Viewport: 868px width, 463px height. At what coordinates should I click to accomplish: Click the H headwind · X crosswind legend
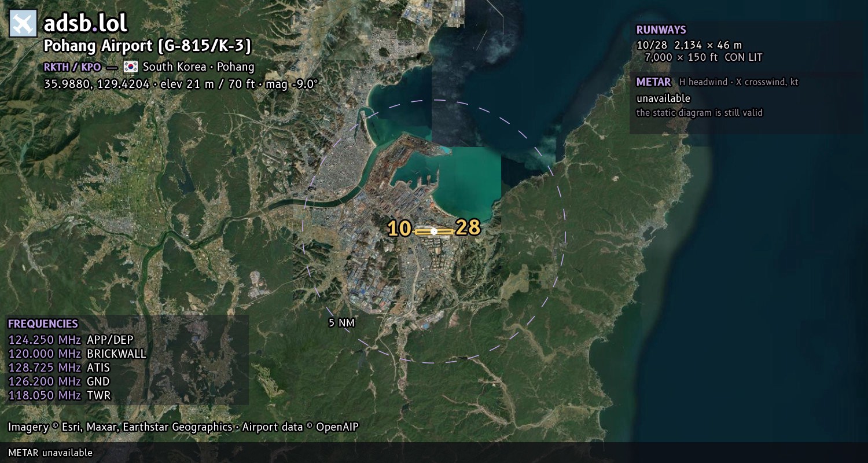(739, 82)
